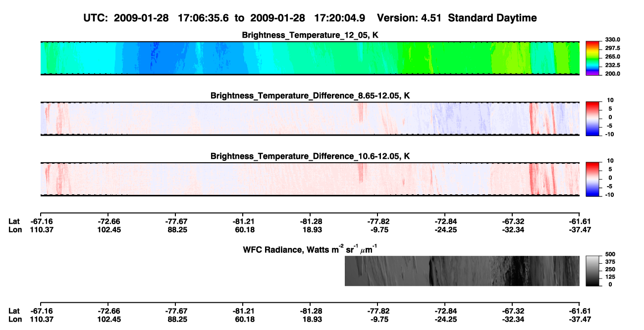Click the Brightness_Temperature_12_05, K panel title
The height and width of the screenshot is (330, 644).
click(x=311, y=35)
